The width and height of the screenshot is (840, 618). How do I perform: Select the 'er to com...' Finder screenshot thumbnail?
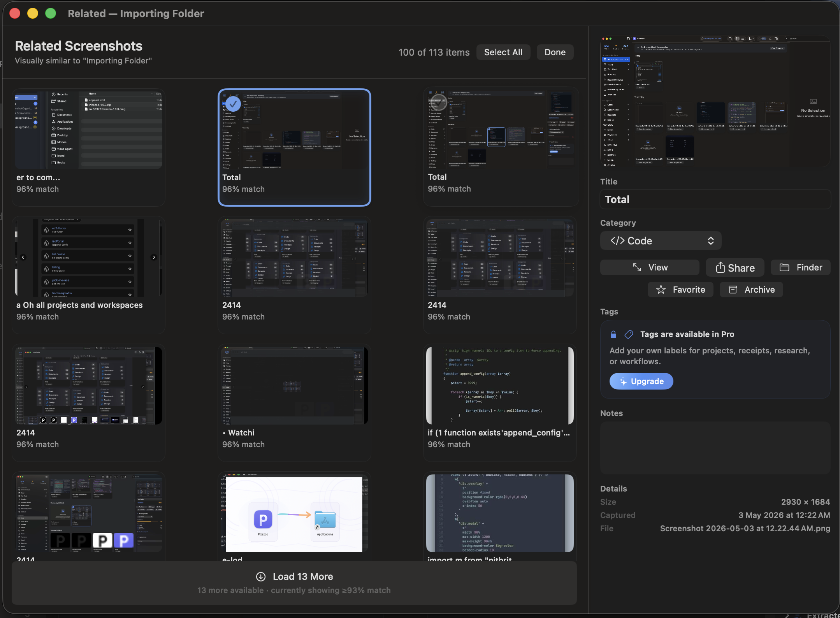[89, 130]
